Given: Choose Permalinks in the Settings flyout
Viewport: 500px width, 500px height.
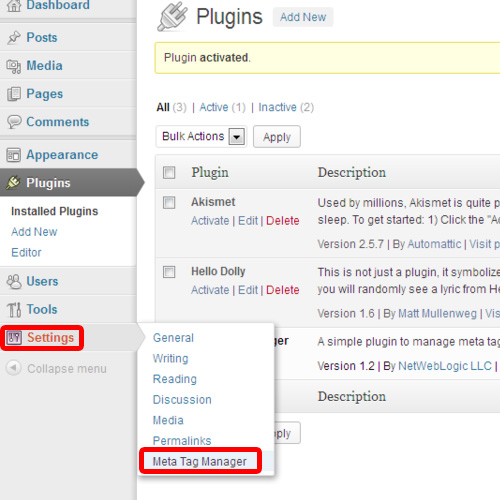Looking at the screenshot, I should (x=182, y=441).
